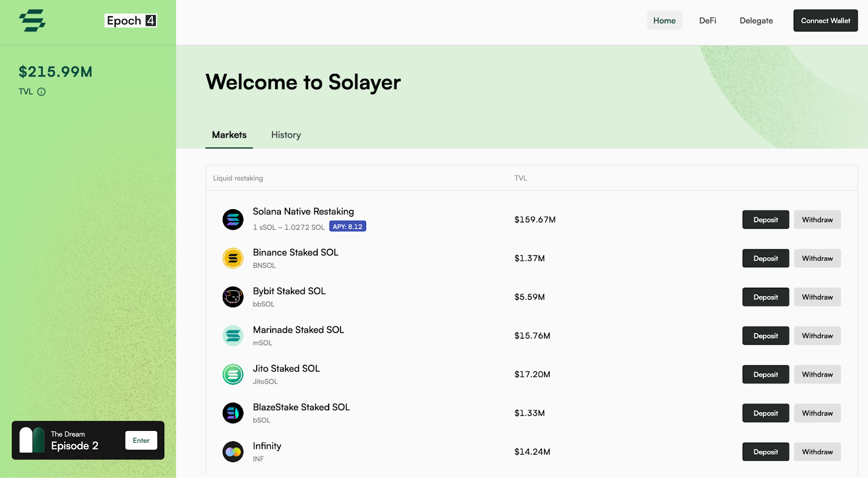Deposit Bybit Staked SOL
This screenshot has width=868, height=478.
[x=765, y=297]
